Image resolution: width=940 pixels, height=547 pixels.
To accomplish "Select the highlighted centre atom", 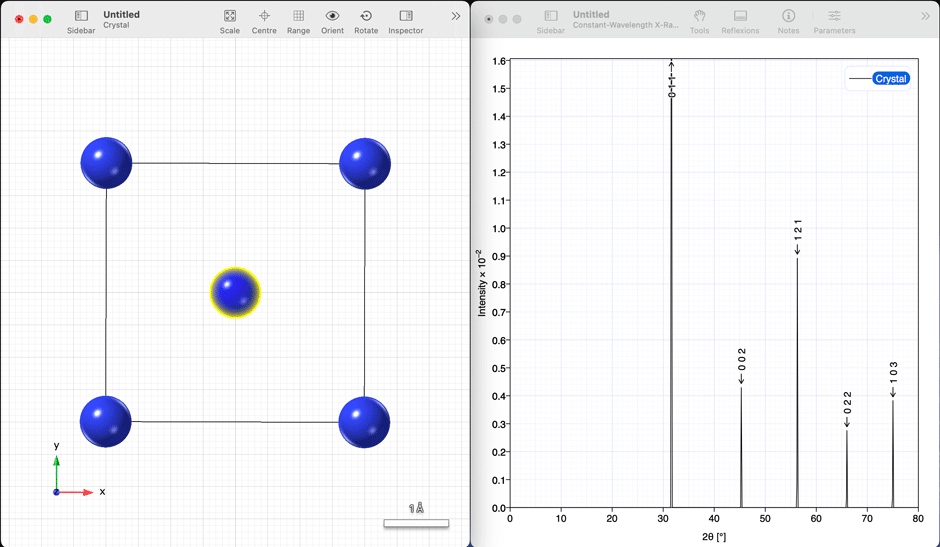I will [x=235, y=292].
